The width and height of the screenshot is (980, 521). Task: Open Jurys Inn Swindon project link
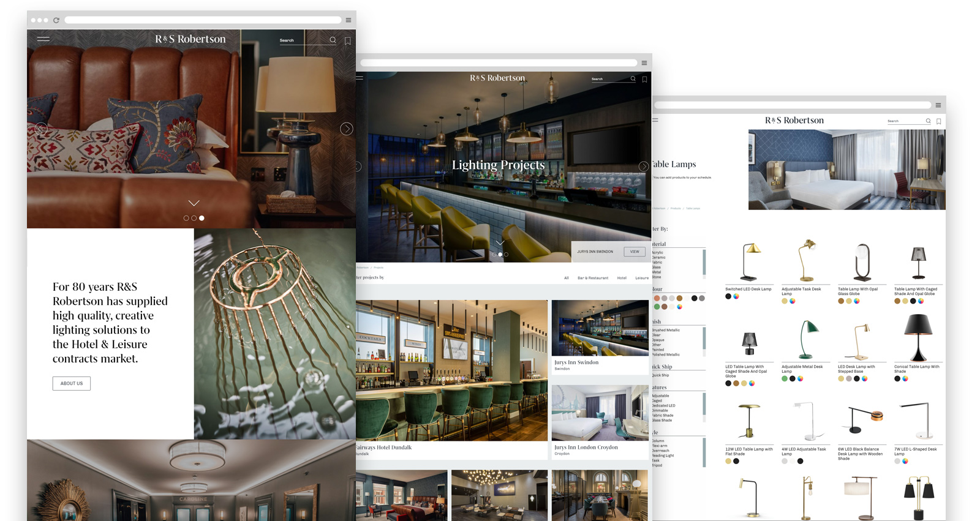[x=576, y=362]
